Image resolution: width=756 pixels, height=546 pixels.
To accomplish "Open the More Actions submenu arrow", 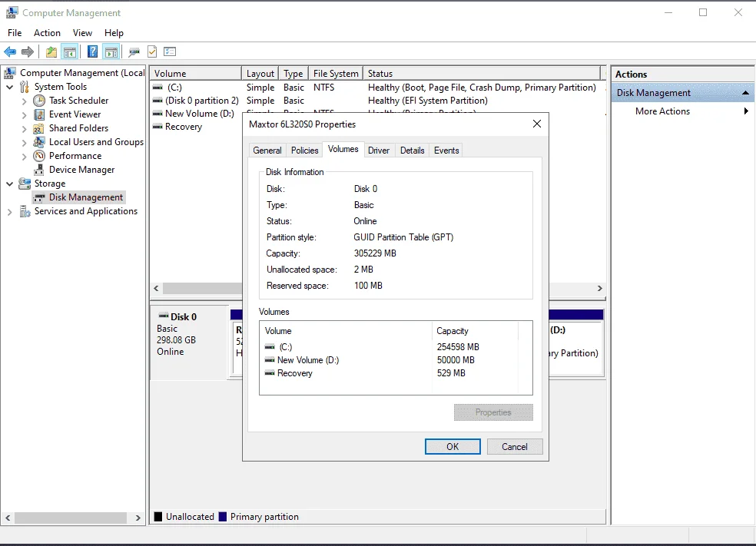I will click(x=746, y=111).
